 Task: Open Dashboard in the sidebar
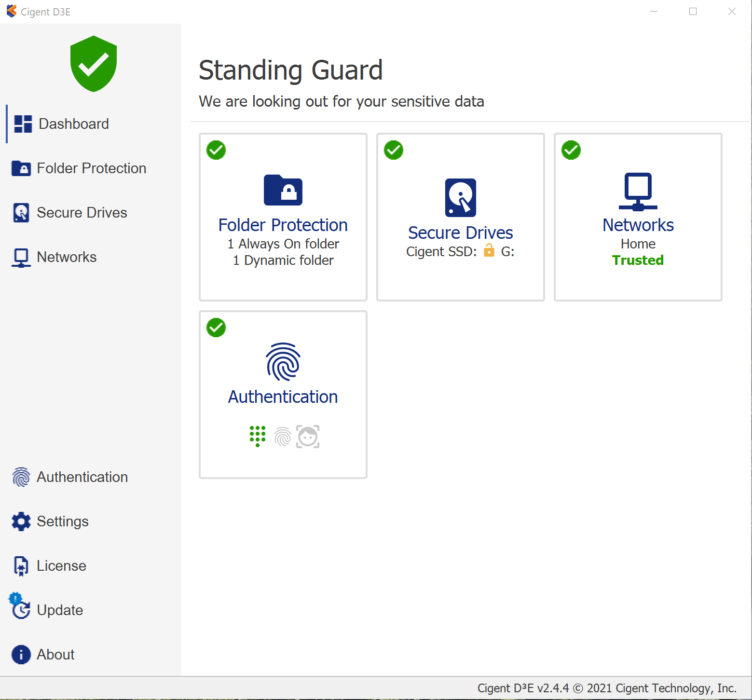pos(73,124)
